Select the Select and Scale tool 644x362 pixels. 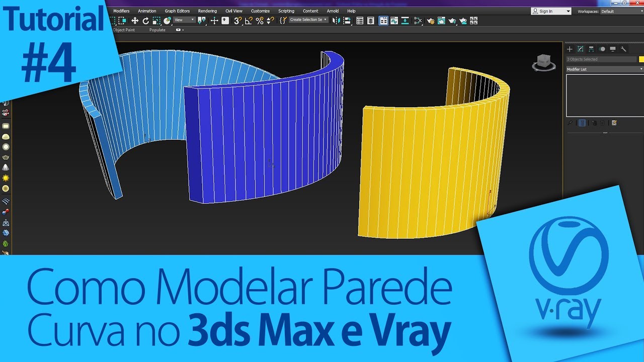pyautogui.click(x=156, y=21)
